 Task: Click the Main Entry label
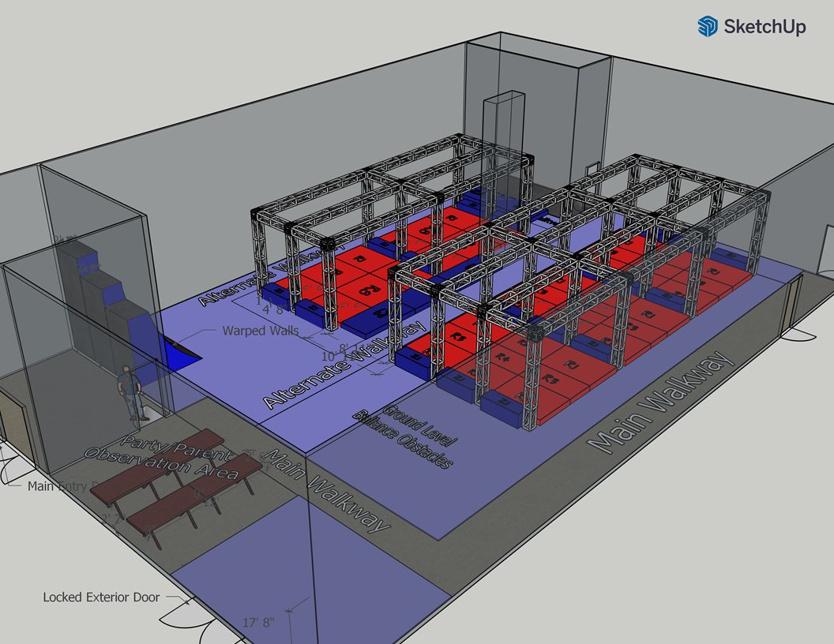(59, 486)
